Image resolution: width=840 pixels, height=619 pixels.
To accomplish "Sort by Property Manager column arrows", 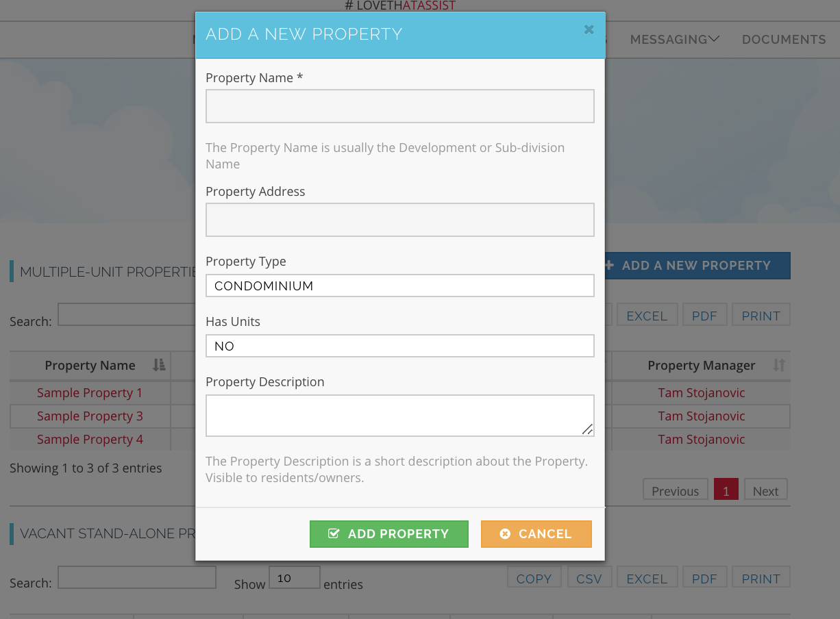I will pyautogui.click(x=779, y=365).
